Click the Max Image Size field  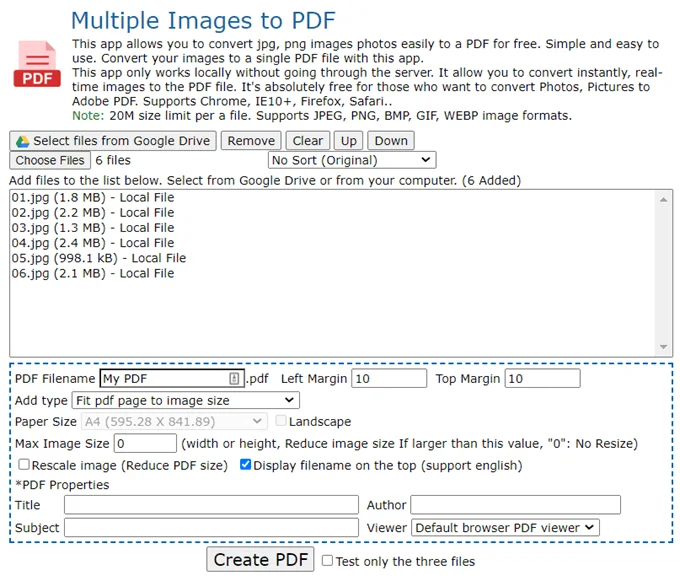pyautogui.click(x=145, y=443)
